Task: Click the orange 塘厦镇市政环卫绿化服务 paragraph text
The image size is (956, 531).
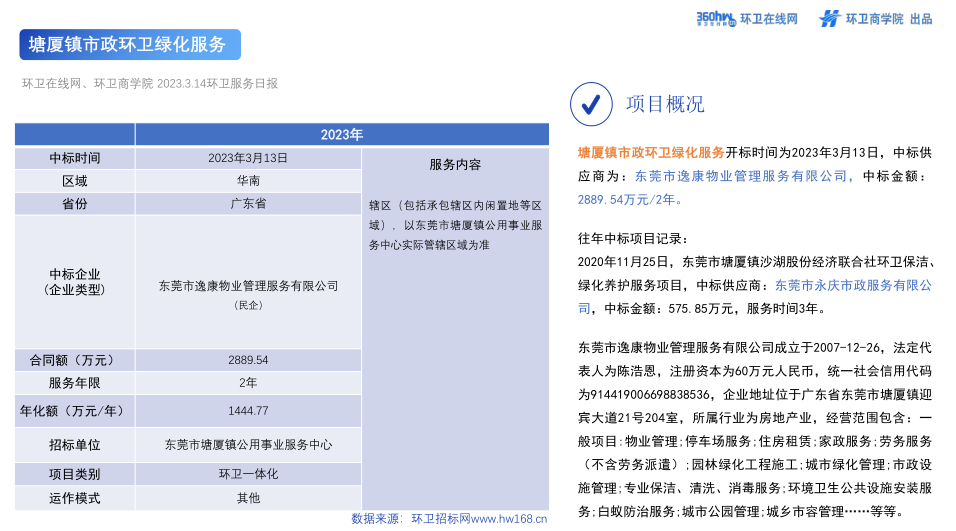Action: [651, 152]
